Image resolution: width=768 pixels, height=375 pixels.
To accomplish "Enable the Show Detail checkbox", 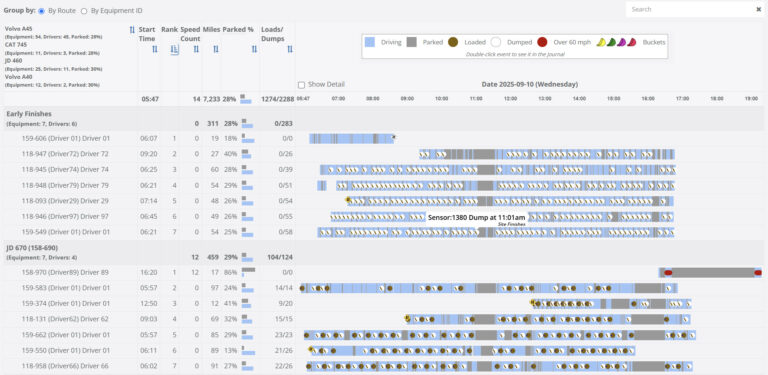I will click(301, 85).
